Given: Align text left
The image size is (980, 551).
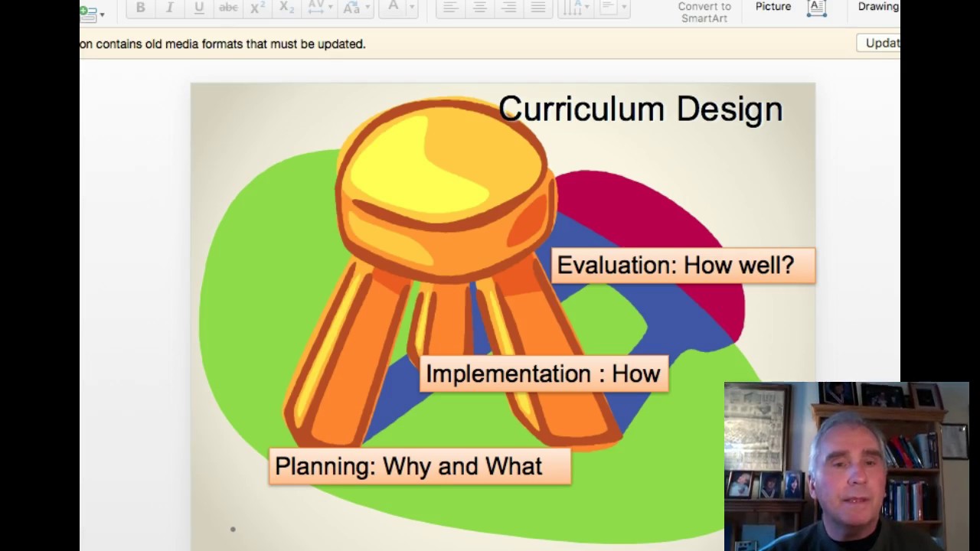Looking at the screenshot, I should [x=450, y=8].
